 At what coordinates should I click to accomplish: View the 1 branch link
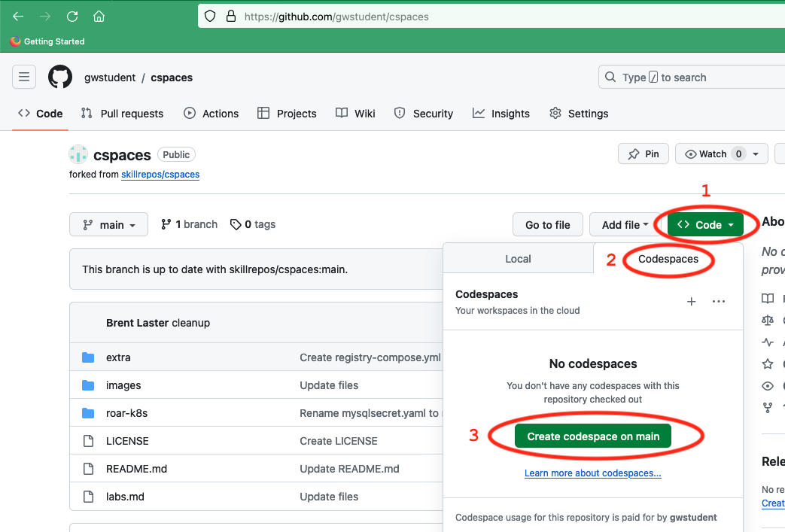pos(189,224)
